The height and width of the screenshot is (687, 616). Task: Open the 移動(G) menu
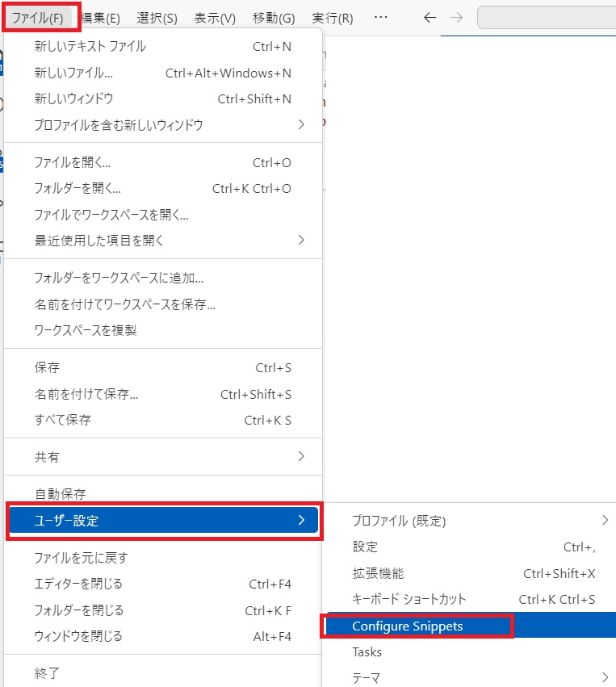click(x=274, y=18)
